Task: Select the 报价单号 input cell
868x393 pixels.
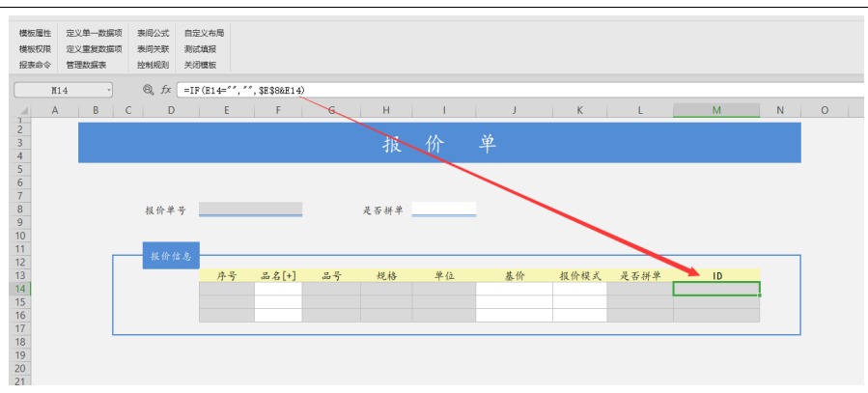Action: click(250, 209)
